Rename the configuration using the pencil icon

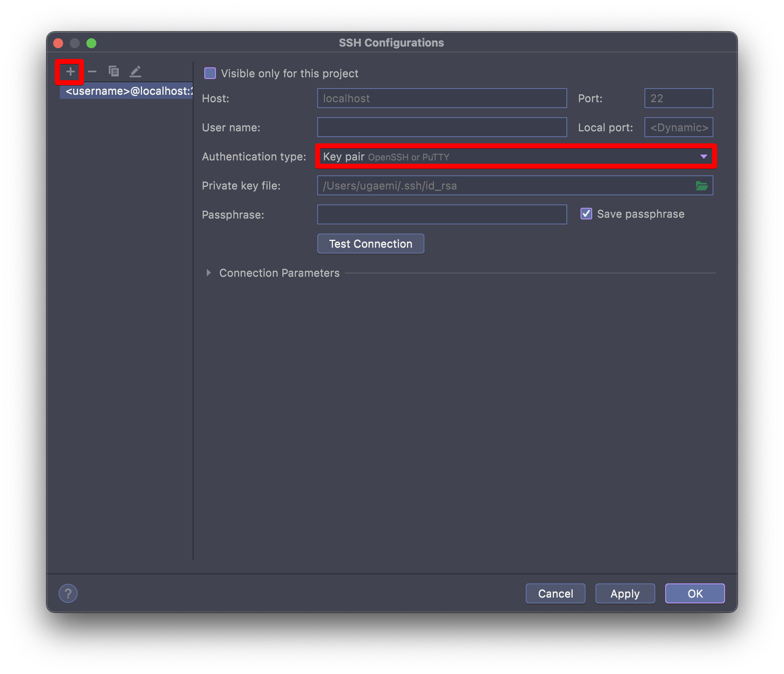click(x=135, y=71)
